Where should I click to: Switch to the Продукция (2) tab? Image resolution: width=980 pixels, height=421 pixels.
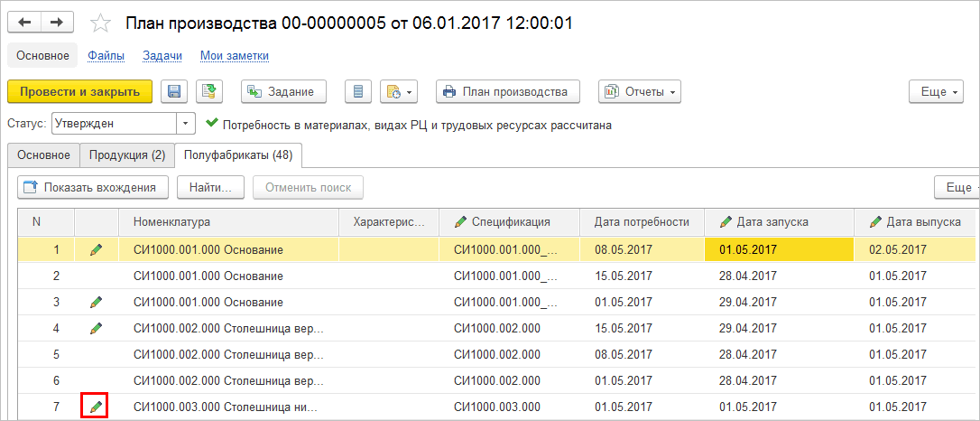(x=127, y=155)
